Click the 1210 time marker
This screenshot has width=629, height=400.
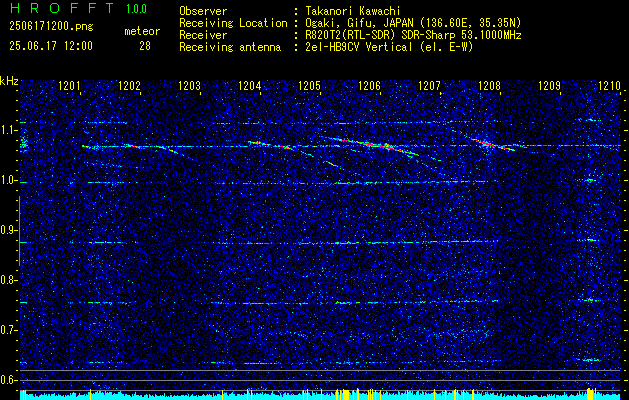609,86
